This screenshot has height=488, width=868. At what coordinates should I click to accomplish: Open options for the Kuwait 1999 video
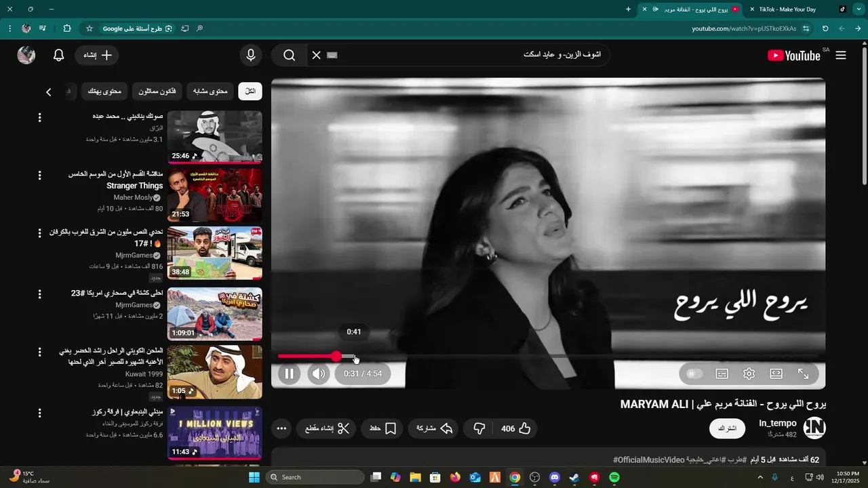39,353
